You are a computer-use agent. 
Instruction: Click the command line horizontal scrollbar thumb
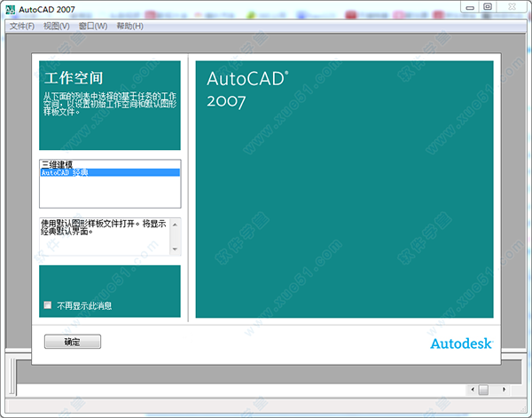[483, 390]
